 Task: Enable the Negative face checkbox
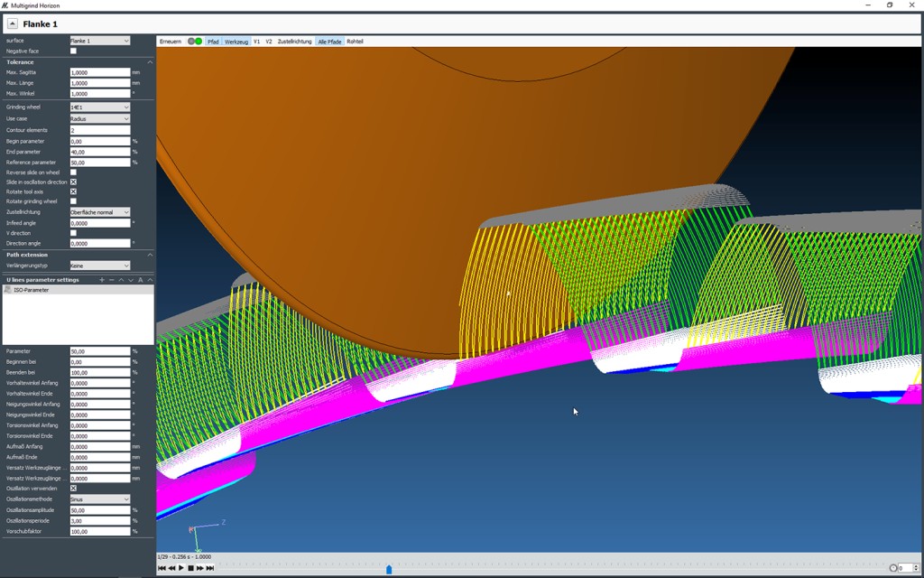(74, 51)
